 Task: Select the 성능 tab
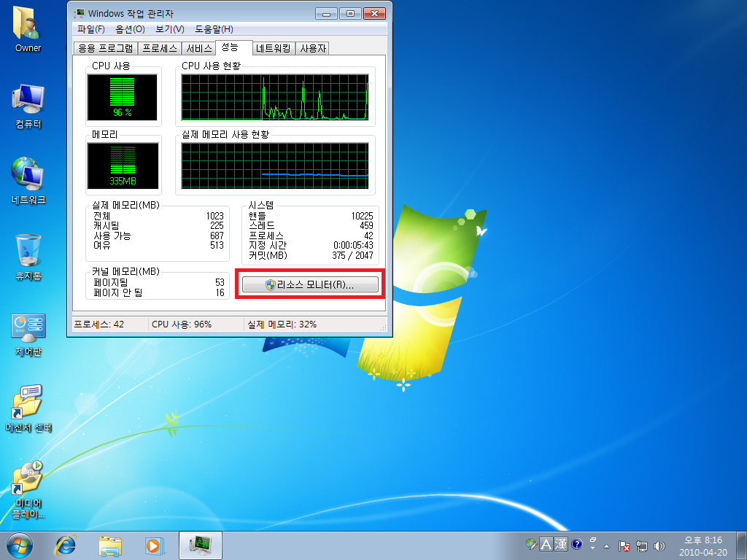point(233,47)
